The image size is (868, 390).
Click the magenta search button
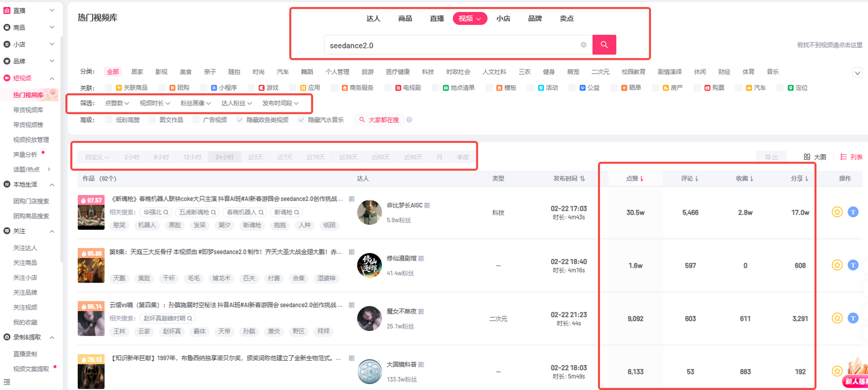(x=604, y=45)
